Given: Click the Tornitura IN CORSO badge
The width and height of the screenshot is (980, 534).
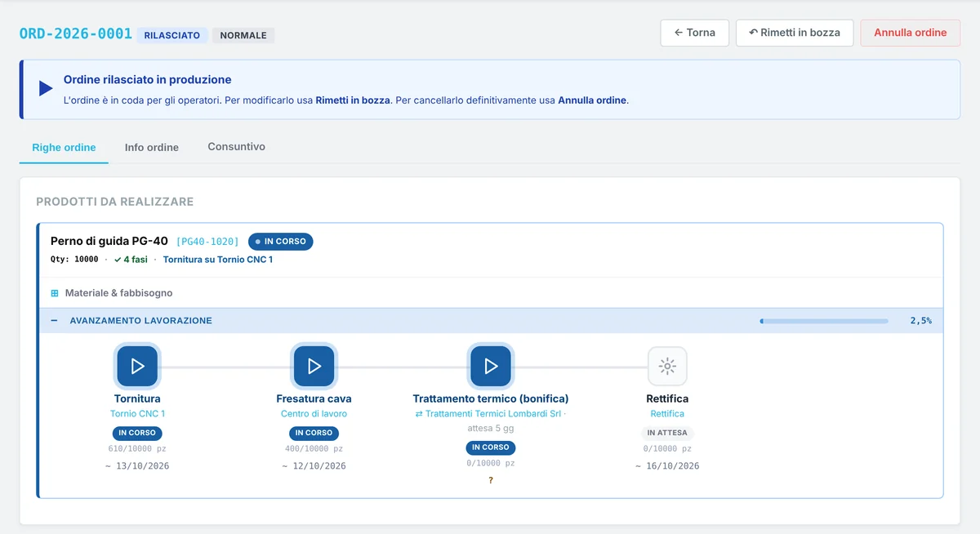Looking at the screenshot, I should (137, 433).
